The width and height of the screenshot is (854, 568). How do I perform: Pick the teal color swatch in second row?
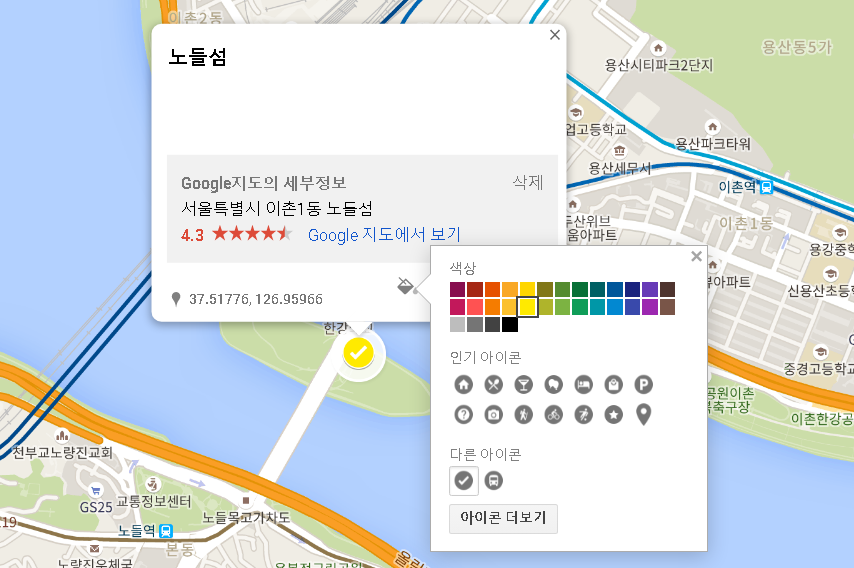597,307
